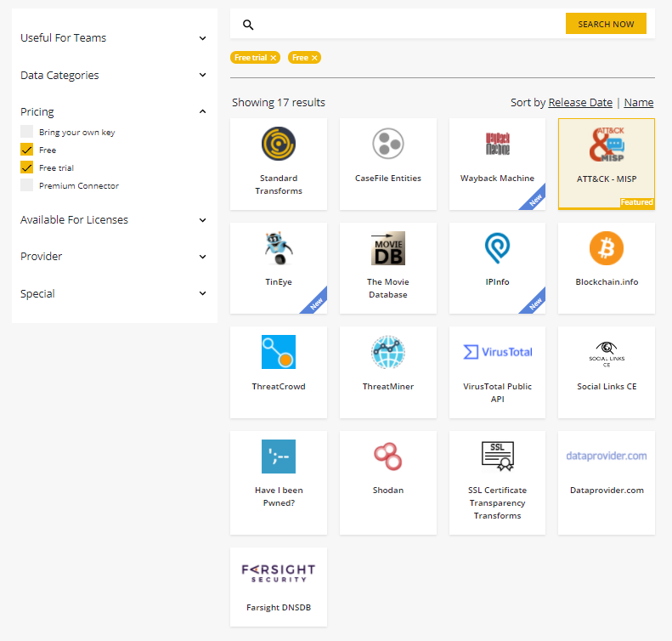Open the Standard Transforms hub item icon

(x=279, y=144)
